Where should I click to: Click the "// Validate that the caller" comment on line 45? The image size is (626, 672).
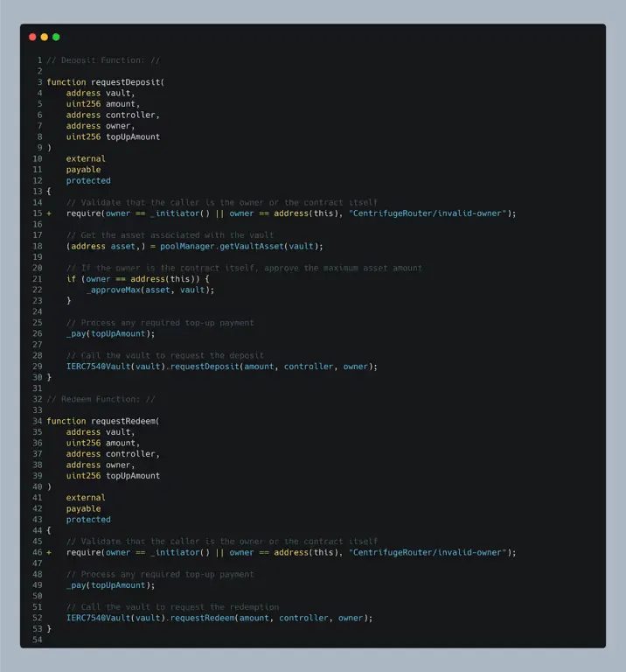click(x=222, y=542)
